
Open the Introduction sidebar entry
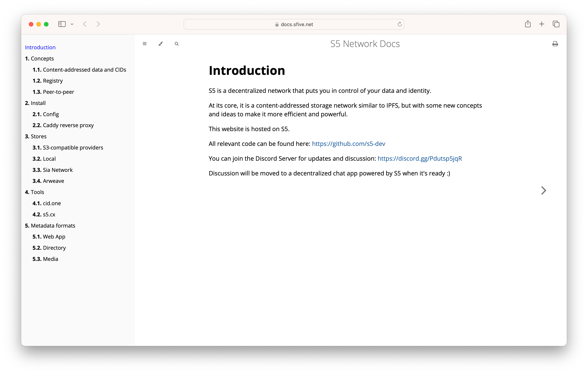(40, 47)
